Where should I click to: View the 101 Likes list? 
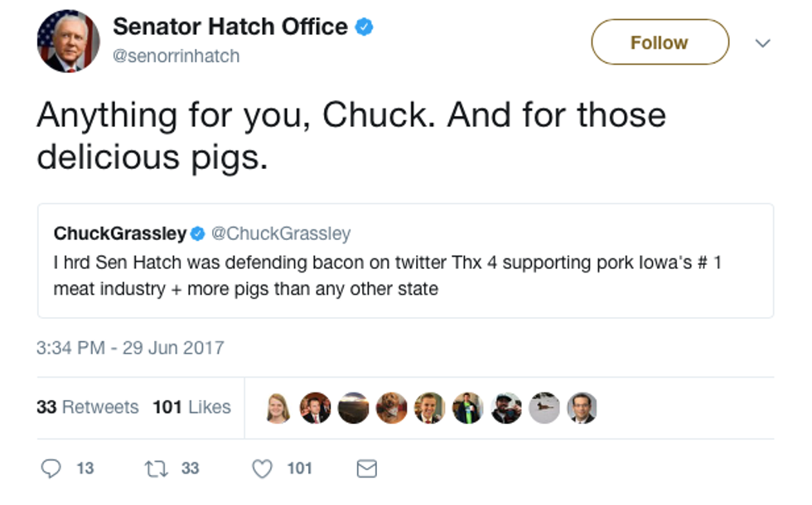tap(191, 407)
